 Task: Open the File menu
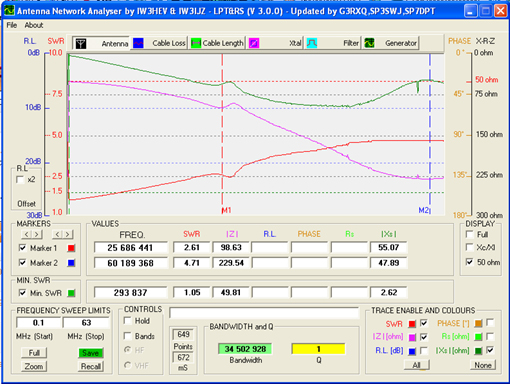point(12,25)
